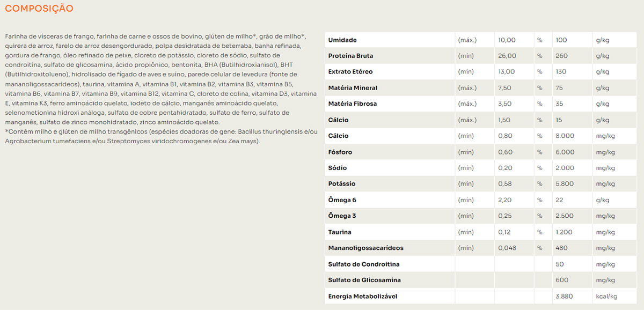Click the Proteína Bruta row label
644x310 pixels.
coord(350,56)
